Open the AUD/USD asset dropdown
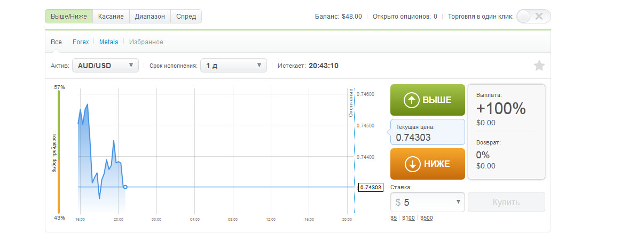The image size is (644, 234). click(105, 66)
